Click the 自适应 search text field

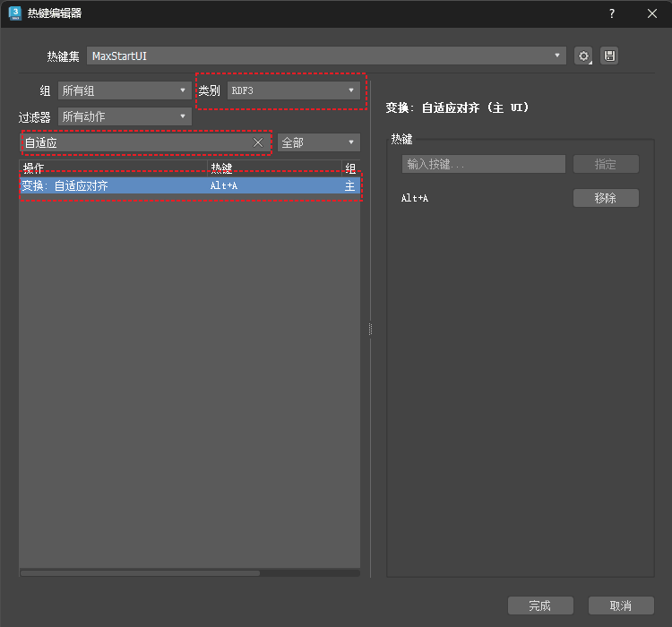pyautogui.click(x=134, y=142)
